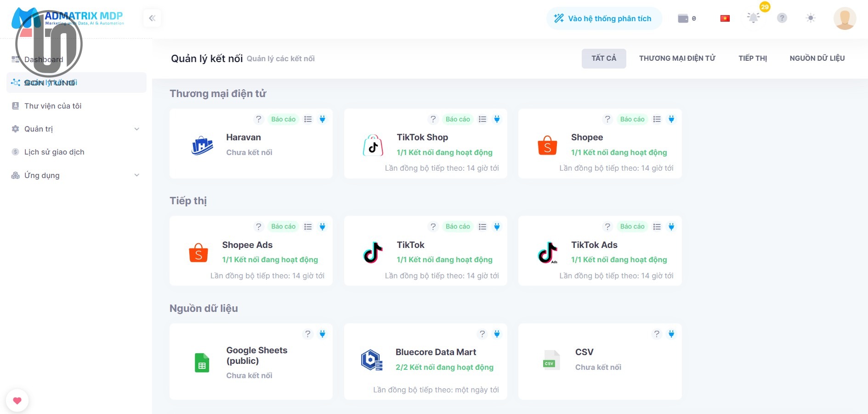The width and height of the screenshot is (868, 414).
Task: Click Vào hệ thống phân tích button
Action: coord(604,18)
